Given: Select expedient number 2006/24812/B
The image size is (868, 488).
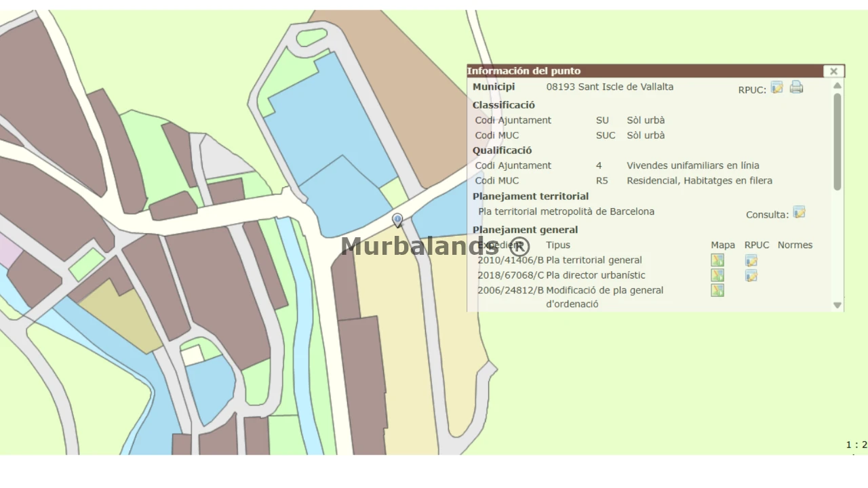Looking at the screenshot, I should (511, 290).
